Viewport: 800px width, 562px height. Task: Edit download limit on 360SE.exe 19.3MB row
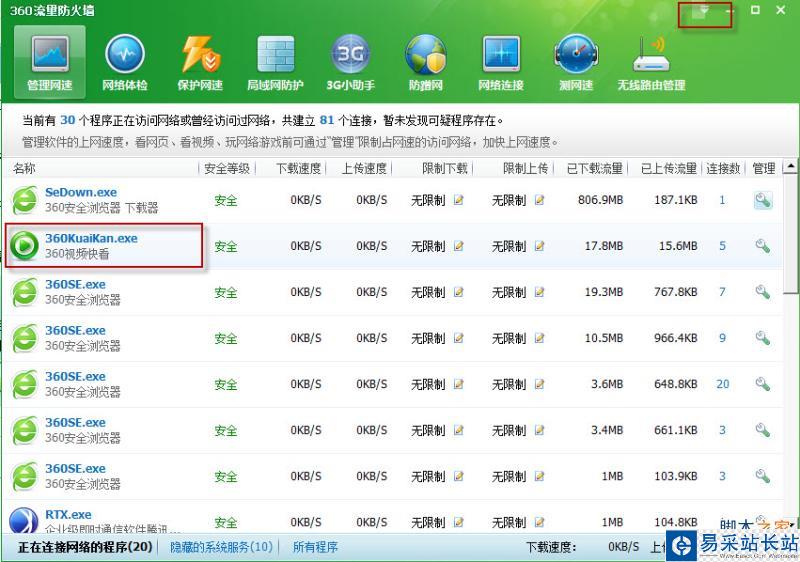click(x=459, y=292)
